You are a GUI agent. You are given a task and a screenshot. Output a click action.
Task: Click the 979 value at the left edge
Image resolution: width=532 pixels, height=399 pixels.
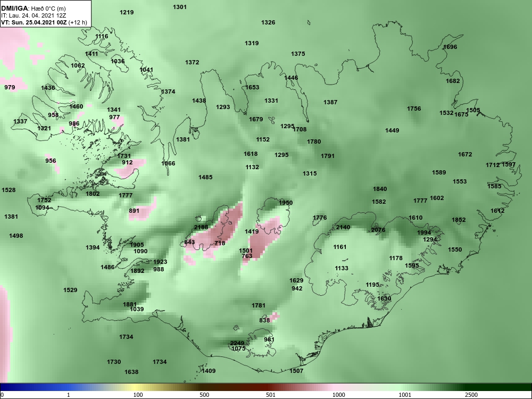(10, 87)
